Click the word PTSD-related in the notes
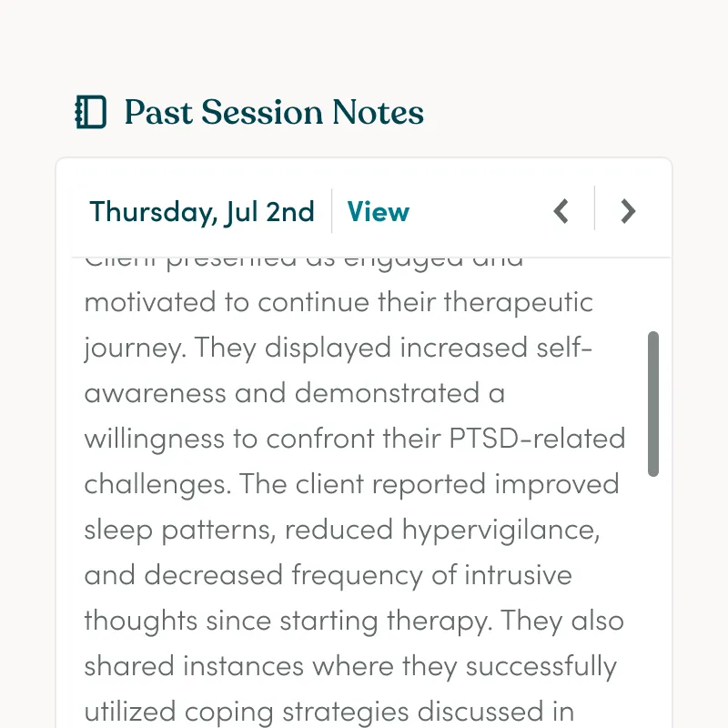Image resolution: width=728 pixels, height=728 pixels. [x=537, y=439]
